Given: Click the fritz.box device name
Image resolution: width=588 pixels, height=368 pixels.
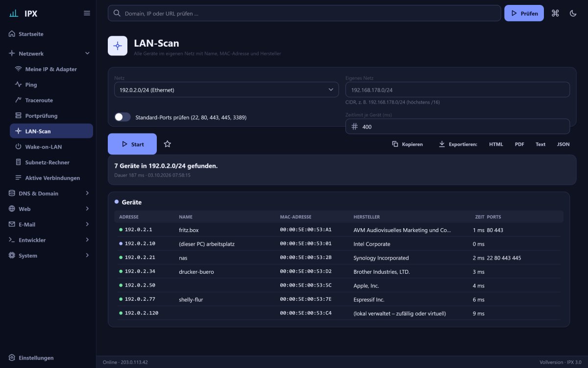Looking at the screenshot, I should 189,230.
